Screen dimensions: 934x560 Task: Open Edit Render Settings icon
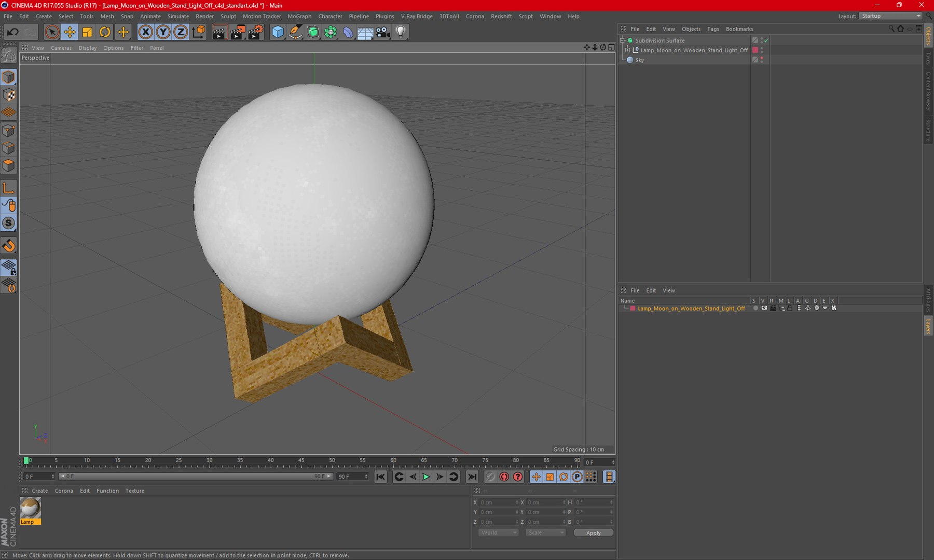click(255, 32)
